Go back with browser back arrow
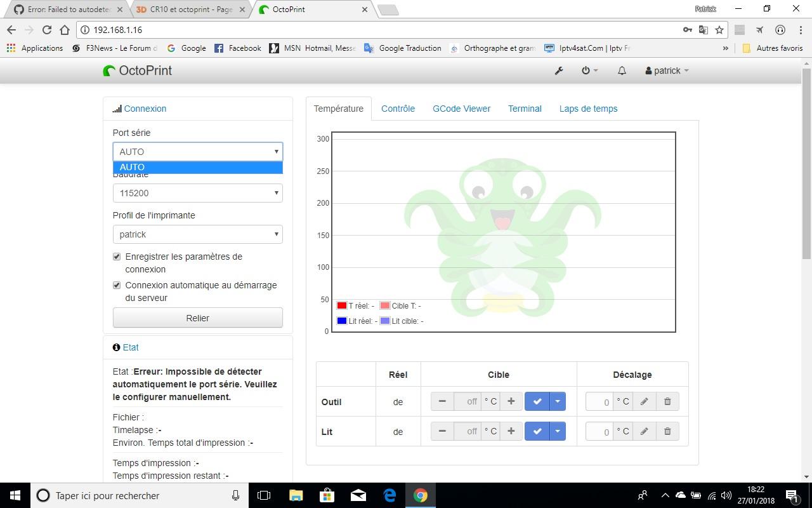812x508 pixels. (x=11, y=30)
